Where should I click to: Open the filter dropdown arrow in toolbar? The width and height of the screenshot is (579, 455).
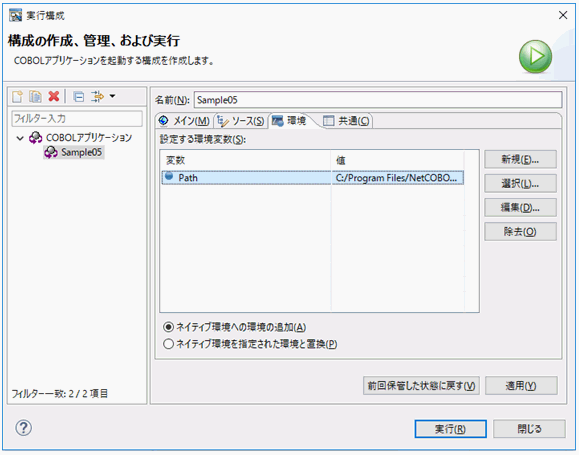[112, 96]
